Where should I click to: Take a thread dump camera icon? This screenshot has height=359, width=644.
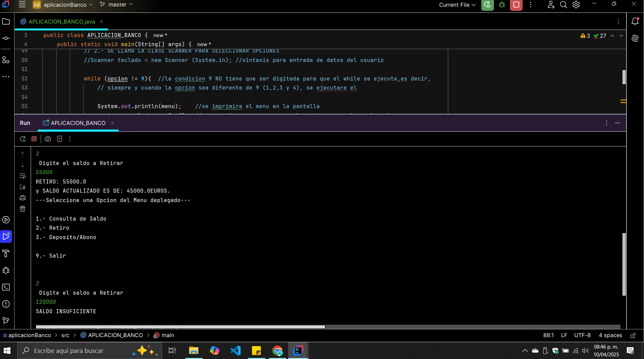48,139
